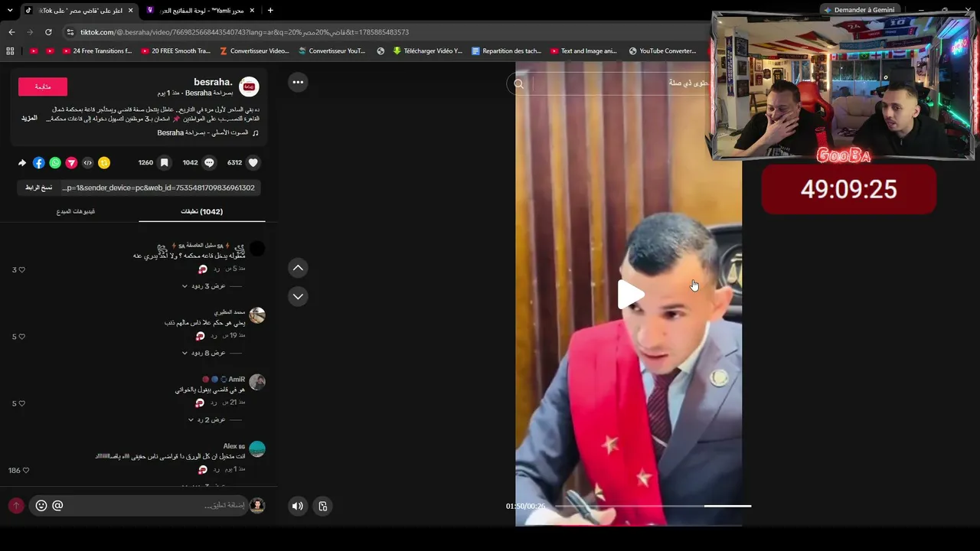The height and width of the screenshot is (551, 980).
Task: Open the three-dot more options menu
Action: click(x=298, y=82)
